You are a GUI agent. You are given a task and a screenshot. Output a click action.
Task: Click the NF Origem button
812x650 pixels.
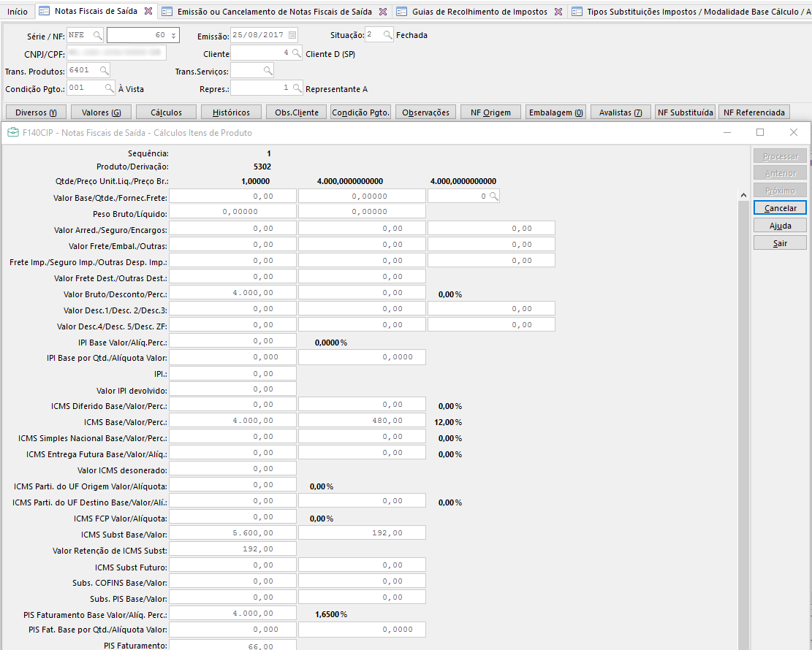click(x=490, y=112)
